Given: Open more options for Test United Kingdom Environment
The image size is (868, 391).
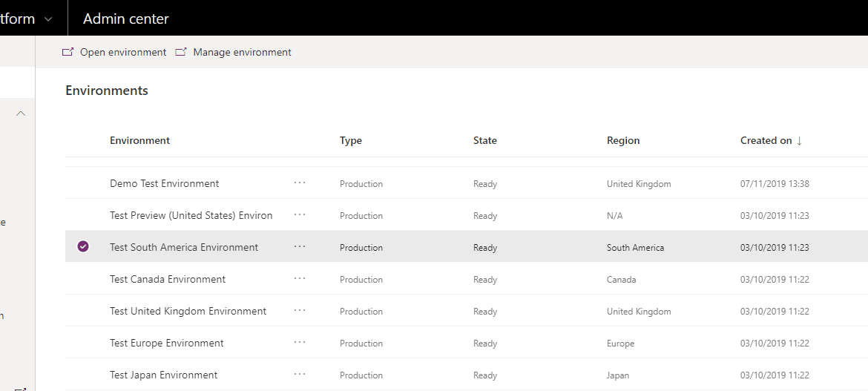Looking at the screenshot, I should [x=300, y=311].
